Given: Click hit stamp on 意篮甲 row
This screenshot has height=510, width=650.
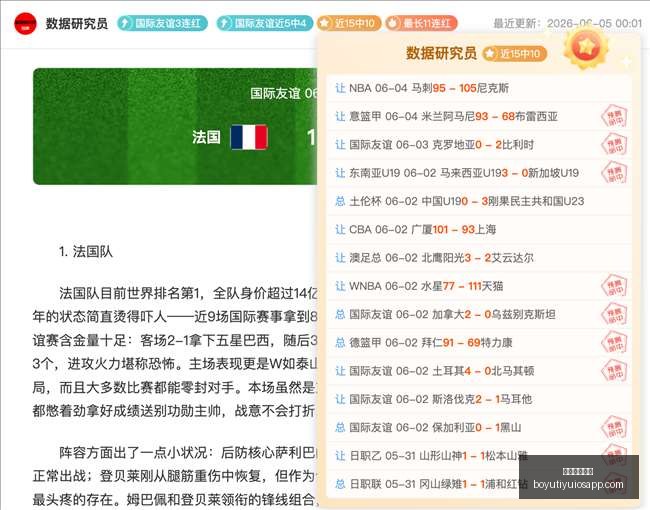Looking at the screenshot, I should 614,117.
